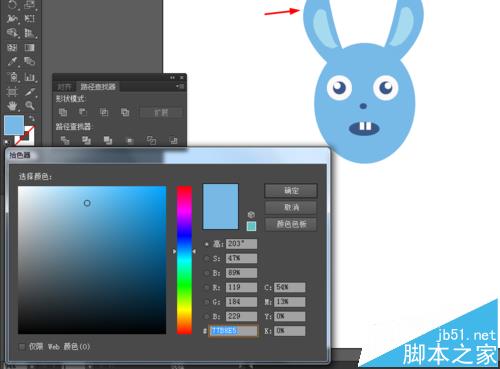Select the Slice tool
This screenshot has width=500, height=369.
(x=30, y=91)
